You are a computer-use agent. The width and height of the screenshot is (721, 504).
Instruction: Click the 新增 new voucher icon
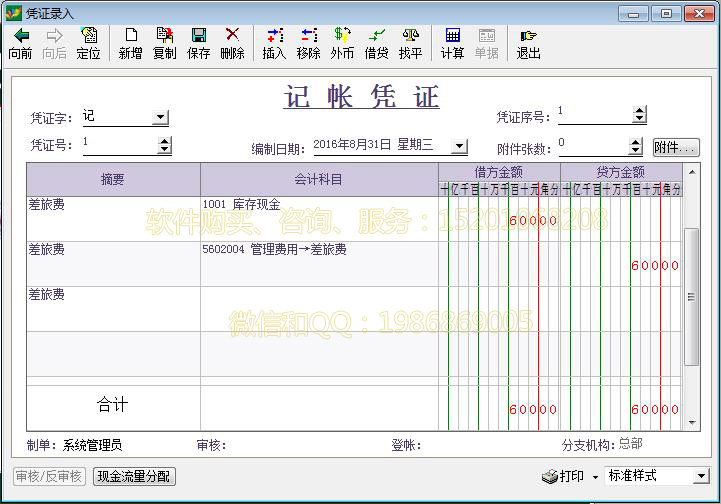pos(131,36)
